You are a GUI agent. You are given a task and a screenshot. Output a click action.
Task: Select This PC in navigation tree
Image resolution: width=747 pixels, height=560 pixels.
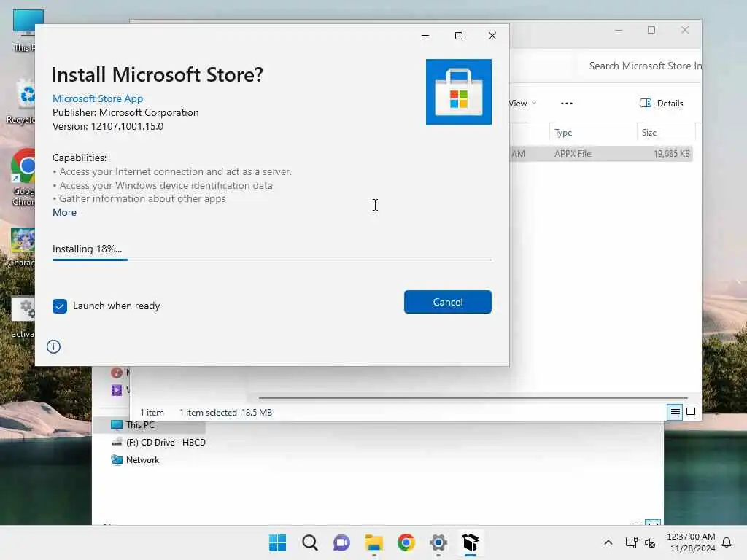click(x=140, y=425)
